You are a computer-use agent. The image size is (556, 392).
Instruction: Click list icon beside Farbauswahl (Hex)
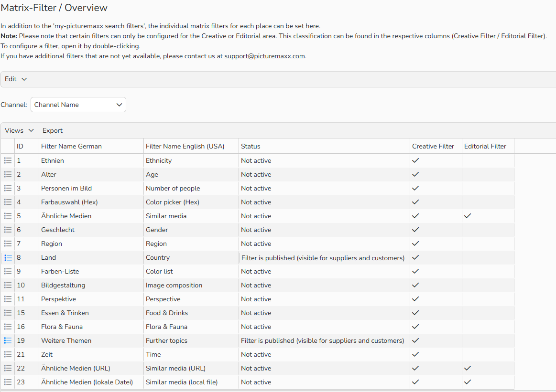click(8, 202)
